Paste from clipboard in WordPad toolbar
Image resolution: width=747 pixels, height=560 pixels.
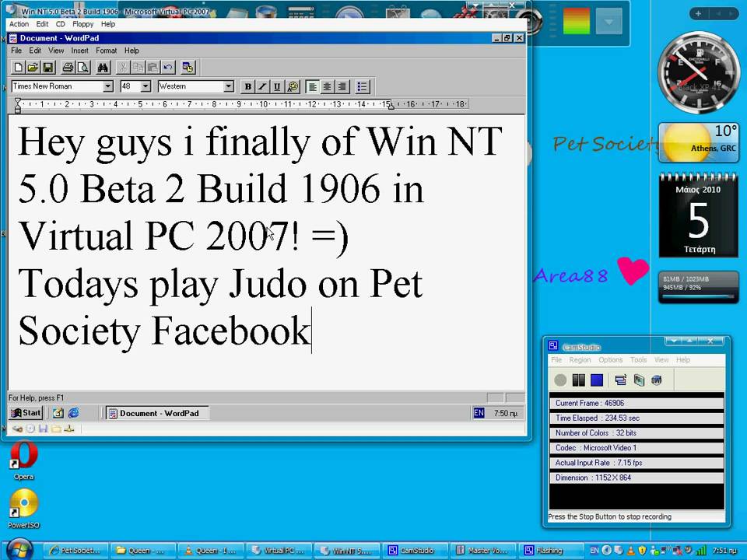coord(153,68)
